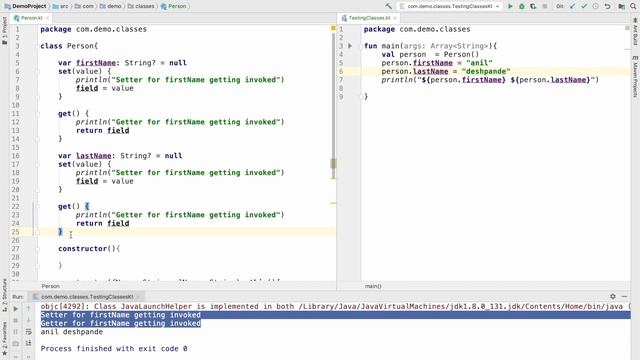Click the 'constructor(){' text on line 27
Screen dimensions: 640x360
point(89,249)
